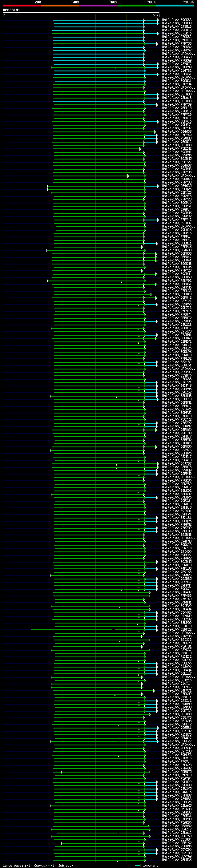Viewport: 197px width, 868px height.
Task: Select hit label UniRef100_B9NBK0
Action: pyautogui.click(x=177, y=355)
